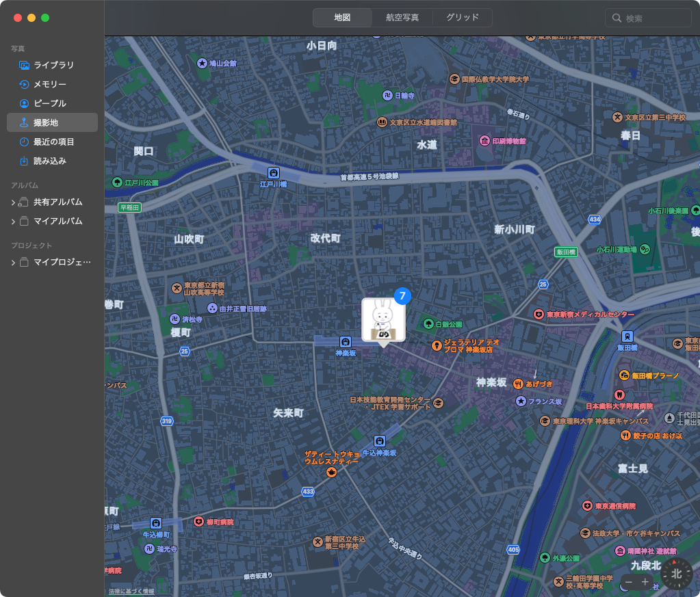Select the 共有アルバム row label

(58, 202)
